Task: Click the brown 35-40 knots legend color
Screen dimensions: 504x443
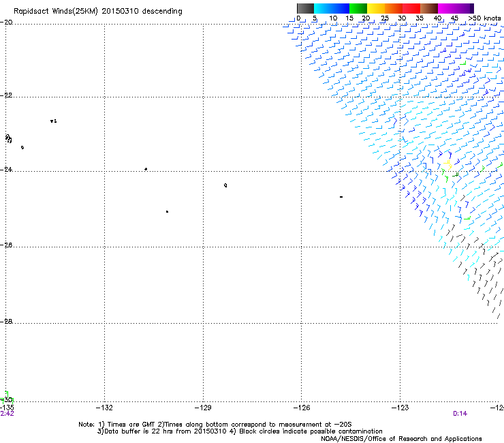Action: pyautogui.click(x=429, y=8)
